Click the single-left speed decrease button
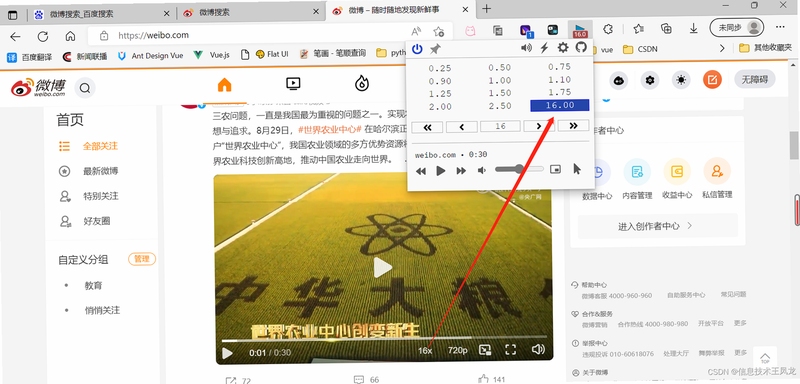The width and height of the screenshot is (800, 384). (x=462, y=127)
